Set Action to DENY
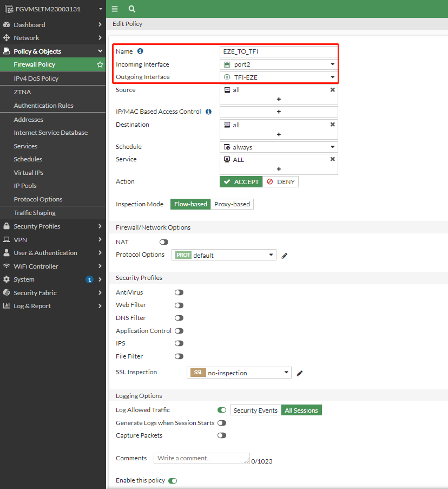 click(281, 182)
